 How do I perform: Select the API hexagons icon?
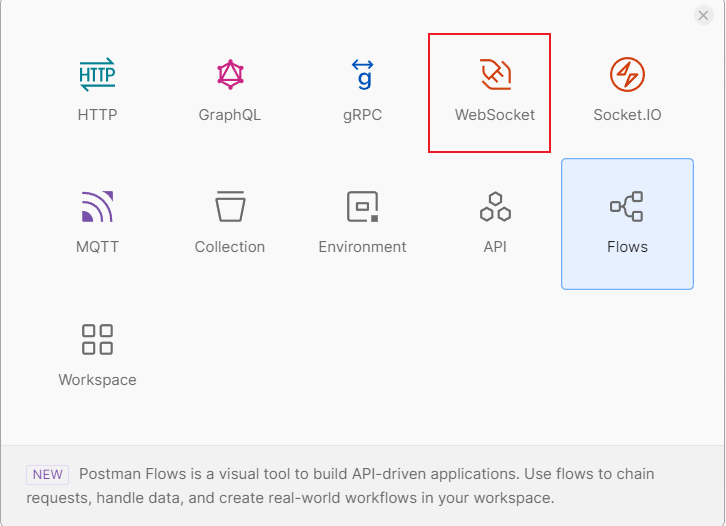pyautogui.click(x=495, y=207)
